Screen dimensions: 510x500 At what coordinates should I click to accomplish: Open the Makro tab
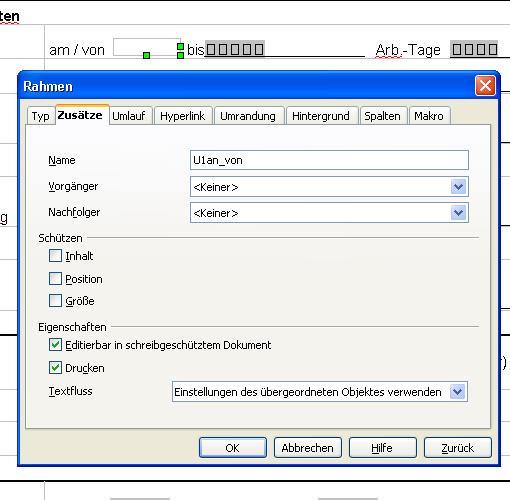point(429,116)
